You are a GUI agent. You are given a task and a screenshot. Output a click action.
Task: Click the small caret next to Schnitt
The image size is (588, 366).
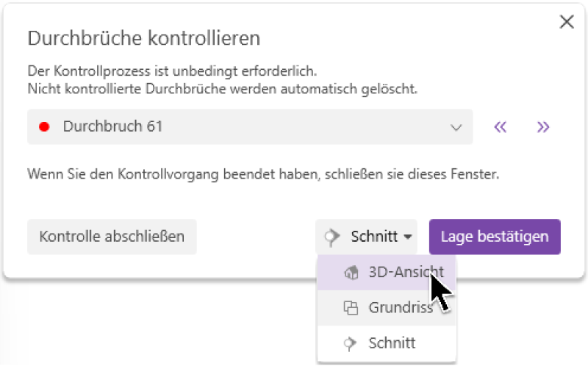click(408, 237)
